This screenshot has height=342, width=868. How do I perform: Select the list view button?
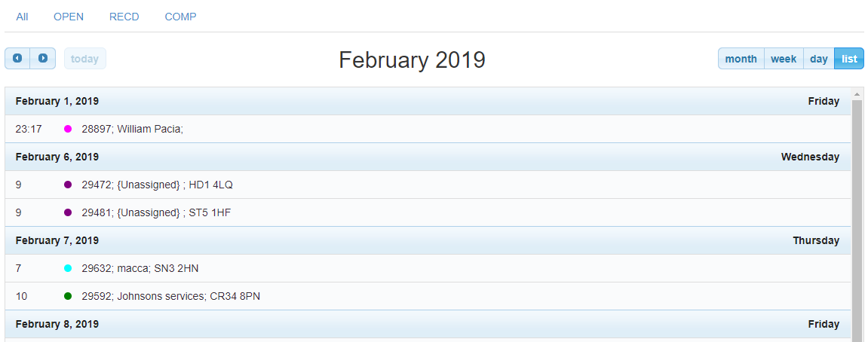pos(848,59)
